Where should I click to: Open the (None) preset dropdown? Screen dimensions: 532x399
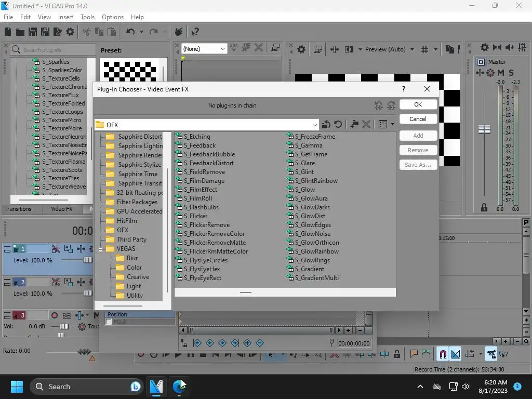click(222, 49)
